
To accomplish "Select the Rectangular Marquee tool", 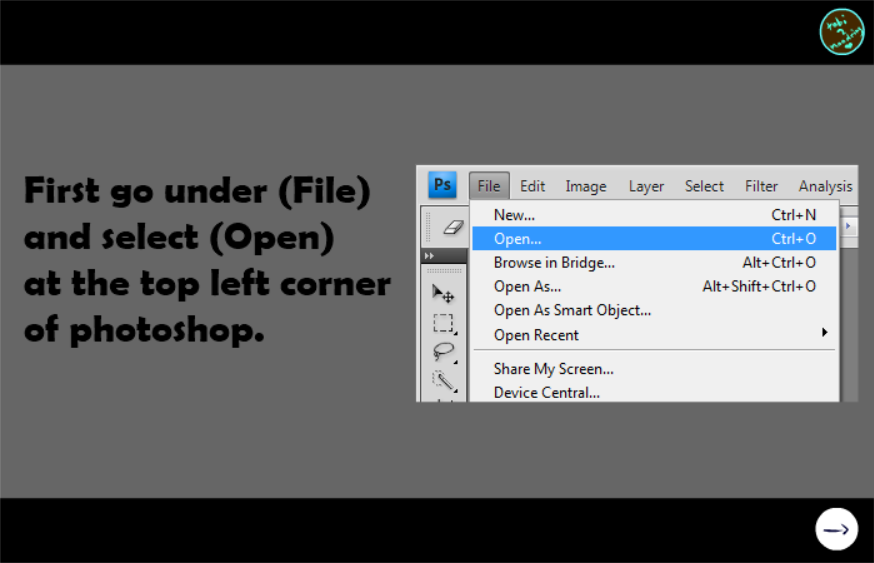I will coord(444,323).
